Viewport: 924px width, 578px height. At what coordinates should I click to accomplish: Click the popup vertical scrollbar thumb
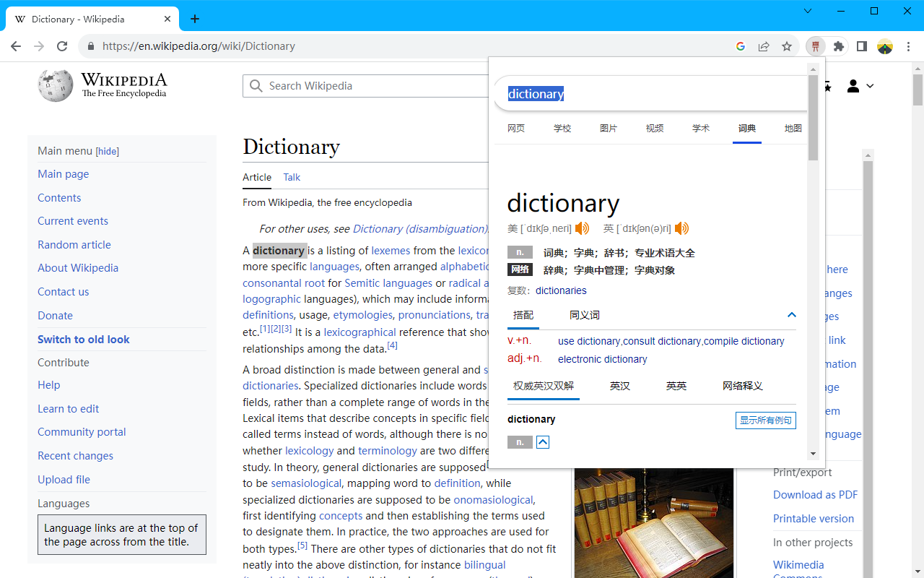coord(813,117)
